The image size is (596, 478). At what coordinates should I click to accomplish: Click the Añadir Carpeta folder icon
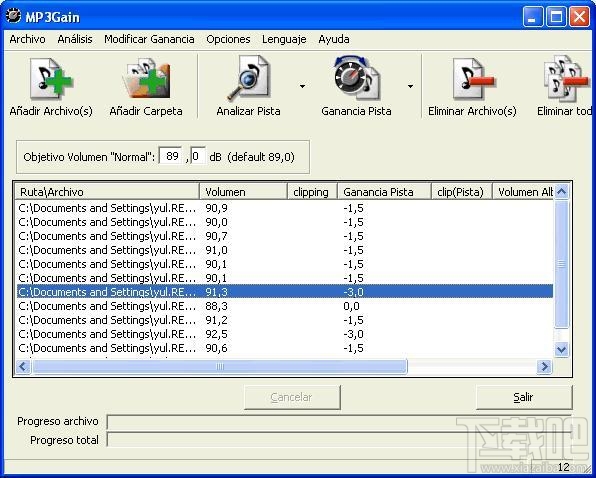(x=146, y=79)
